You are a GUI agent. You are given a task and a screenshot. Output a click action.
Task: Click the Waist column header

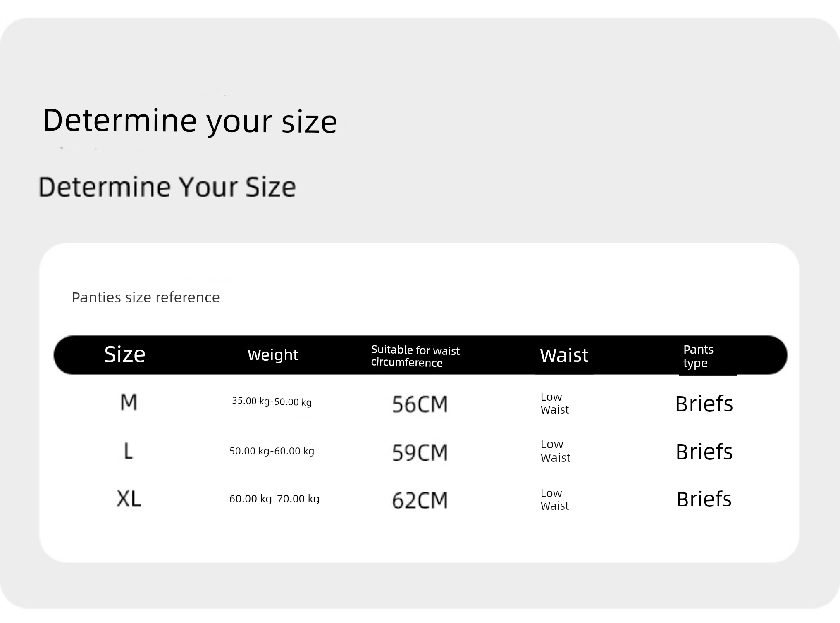tap(564, 355)
